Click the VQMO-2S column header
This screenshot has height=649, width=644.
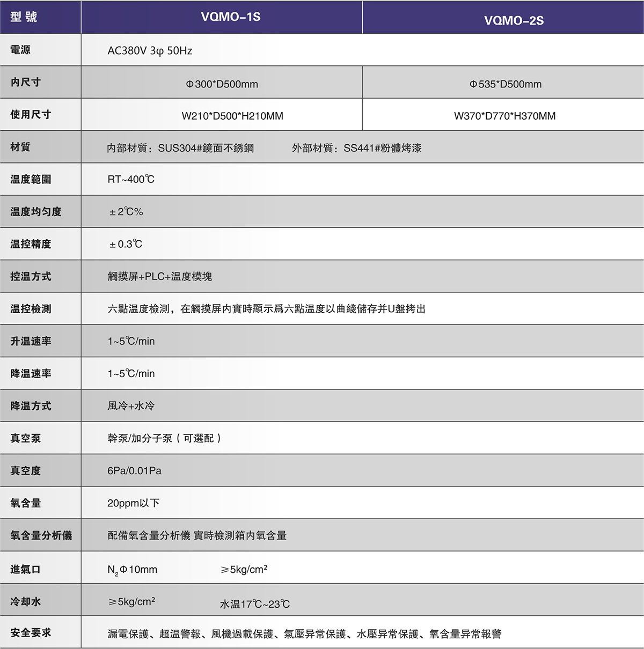(x=514, y=20)
